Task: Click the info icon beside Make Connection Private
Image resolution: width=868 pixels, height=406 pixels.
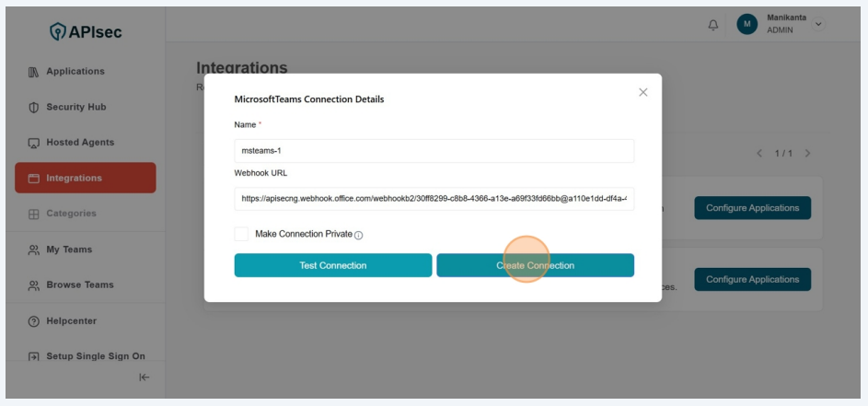Action: pyautogui.click(x=359, y=236)
